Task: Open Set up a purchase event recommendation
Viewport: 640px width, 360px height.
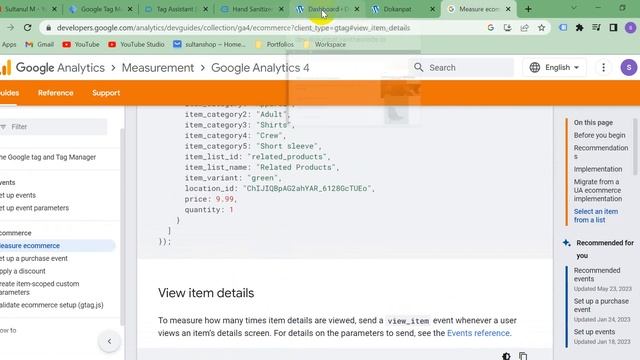Action: [601, 305]
